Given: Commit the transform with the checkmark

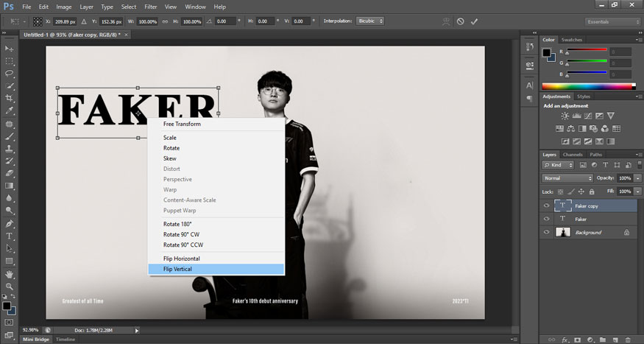Looking at the screenshot, I should pyautogui.click(x=475, y=21).
